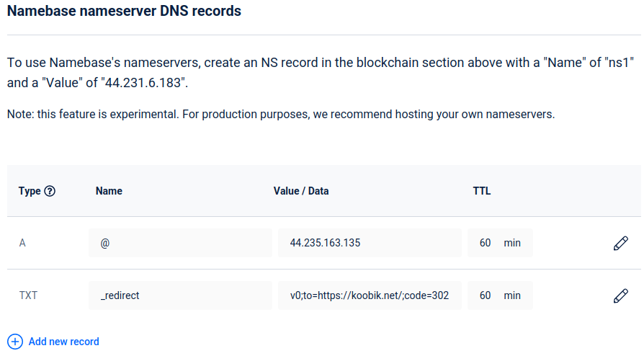This screenshot has width=644, height=356.
Task: Edit the A record using its pencil icon
Action: click(620, 244)
